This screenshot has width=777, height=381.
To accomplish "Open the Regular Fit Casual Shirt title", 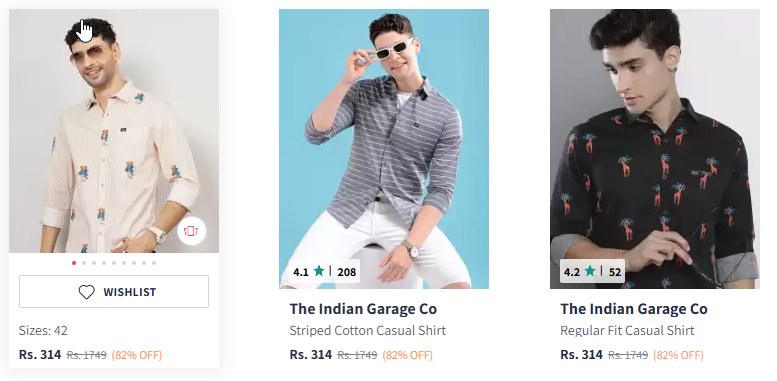I will tap(627, 330).
